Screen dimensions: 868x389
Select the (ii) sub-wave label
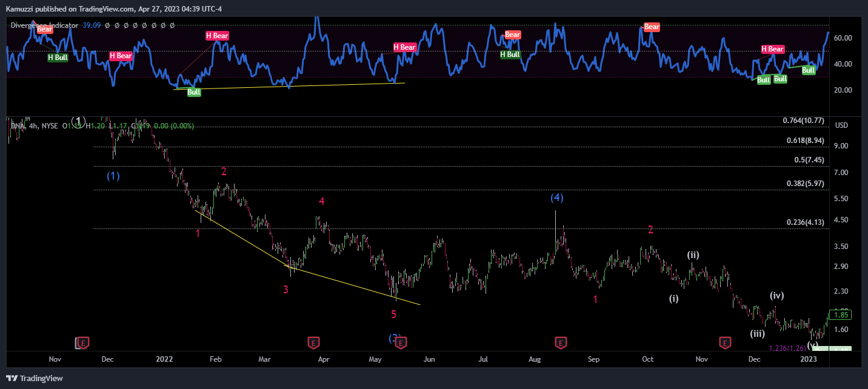click(x=693, y=255)
